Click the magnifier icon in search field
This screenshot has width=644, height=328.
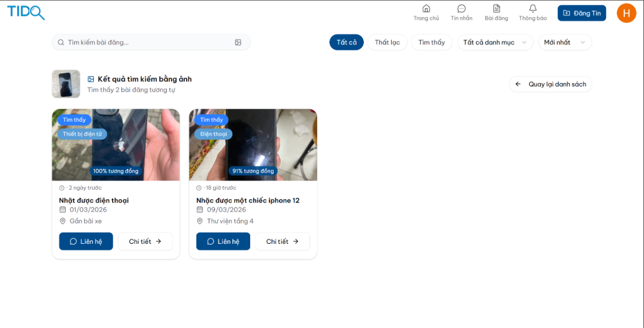[61, 42]
